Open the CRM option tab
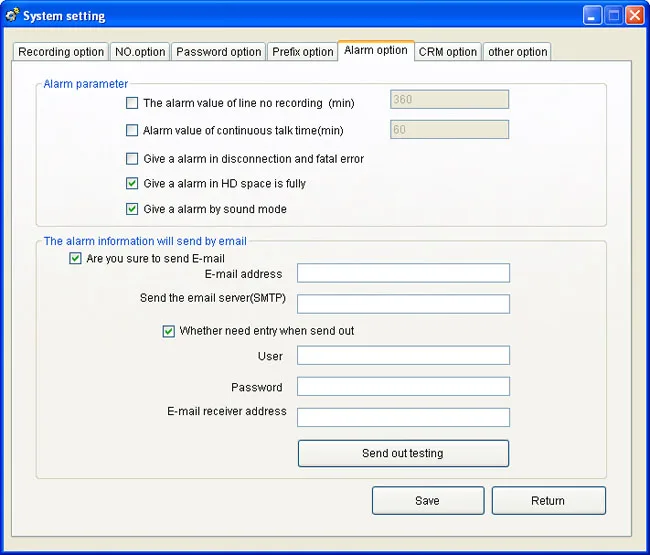Screen dimensions: 650x555 pyautogui.click(x=448, y=52)
